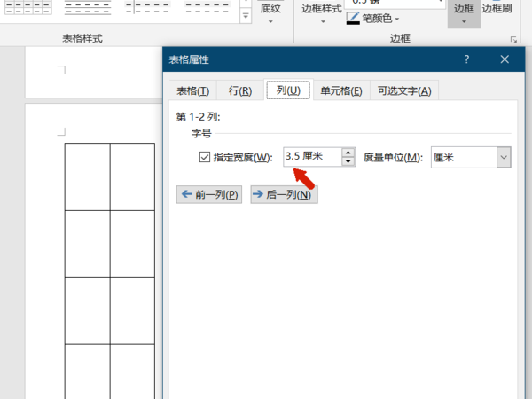Switch to the 行(R) tab
532x399 pixels.
pyautogui.click(x=240, y=91)
